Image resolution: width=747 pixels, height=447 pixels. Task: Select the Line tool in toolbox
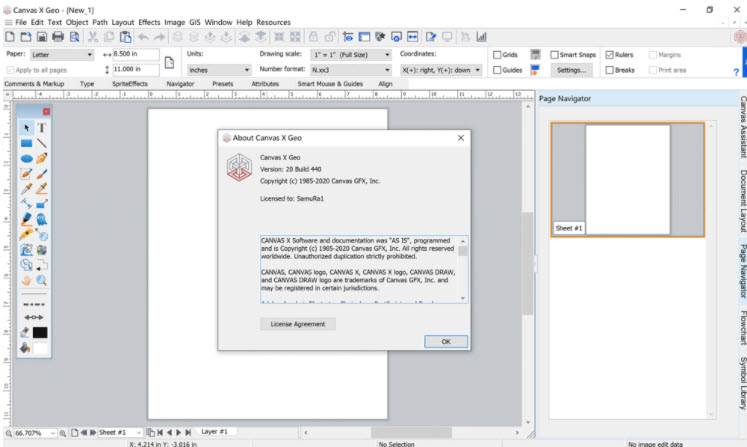tap(41, 143)
